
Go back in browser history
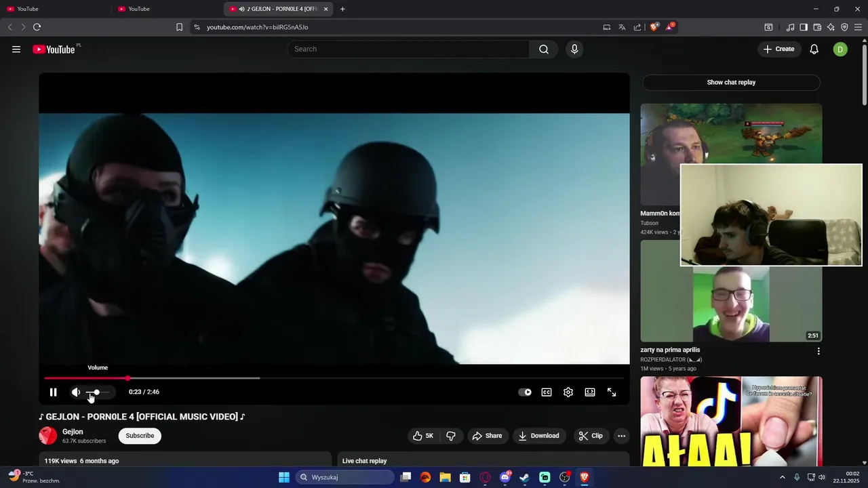tap(9, 27)
